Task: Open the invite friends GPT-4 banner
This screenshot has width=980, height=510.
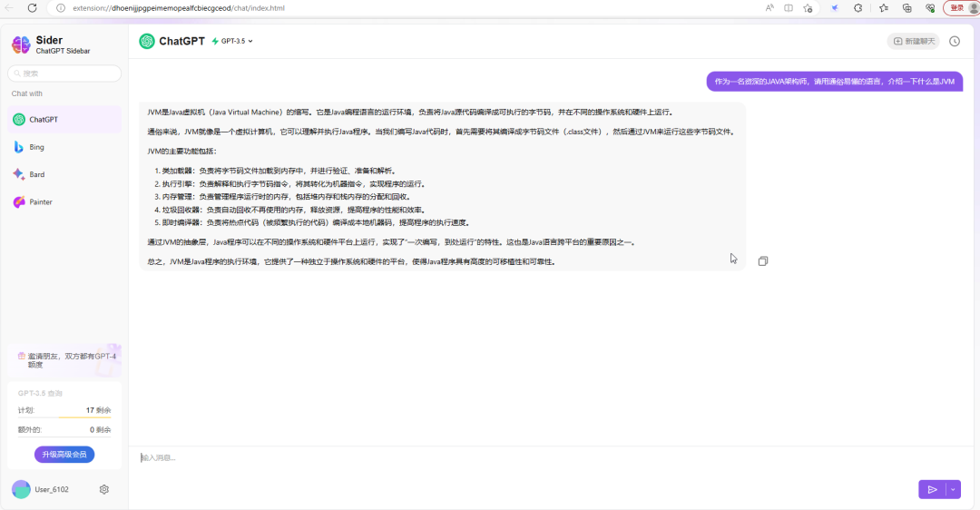Action: point(64,360)
